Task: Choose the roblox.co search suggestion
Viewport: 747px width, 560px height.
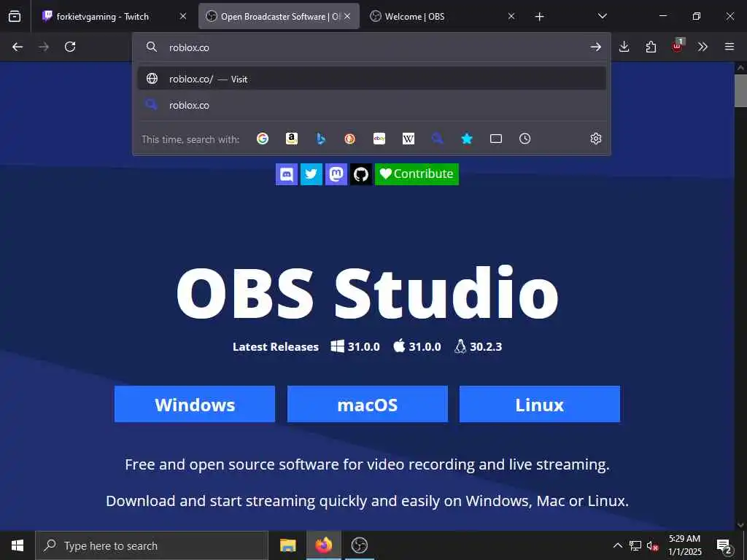Action: click(371, 105)
